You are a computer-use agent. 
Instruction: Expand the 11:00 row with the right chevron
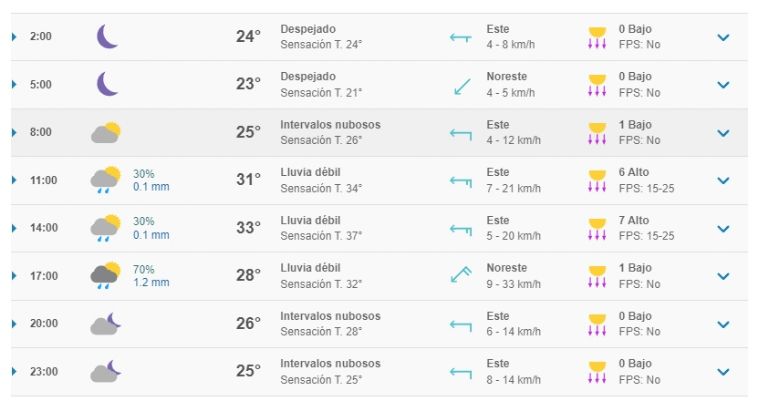coord(723,181)
